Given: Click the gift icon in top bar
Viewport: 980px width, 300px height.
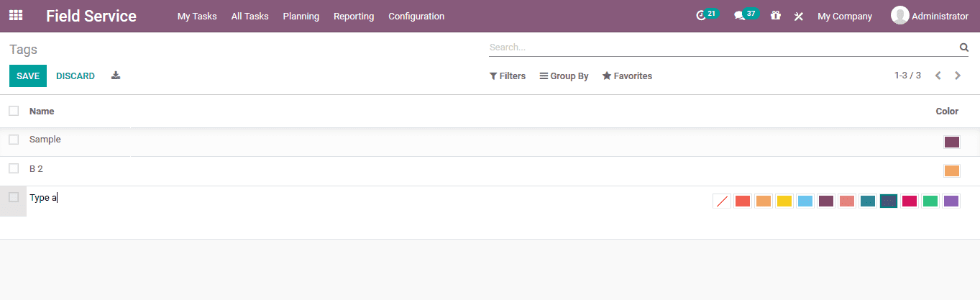Looking at the screenshot, I should 775,16.
